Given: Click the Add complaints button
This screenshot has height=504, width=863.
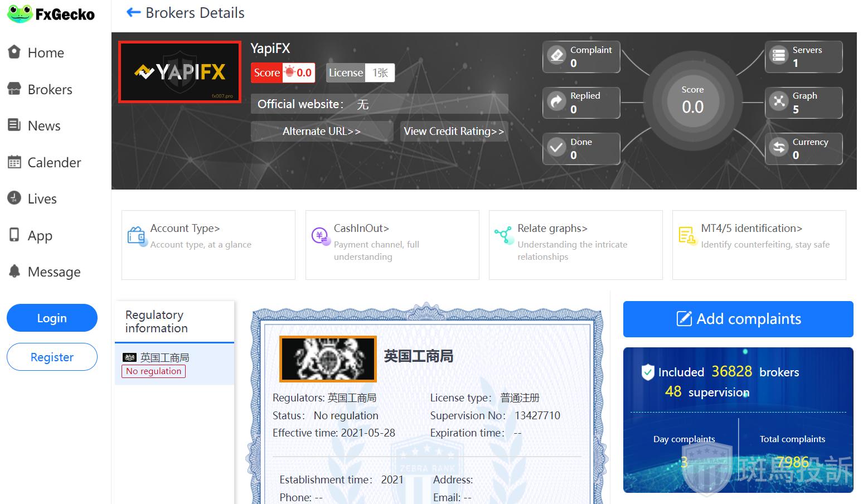Looking at the screenshot, I should [738, 319].
